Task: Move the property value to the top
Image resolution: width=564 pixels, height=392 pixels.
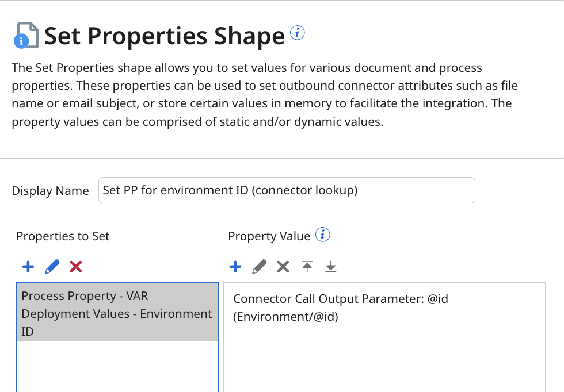Action: [307, 266]
